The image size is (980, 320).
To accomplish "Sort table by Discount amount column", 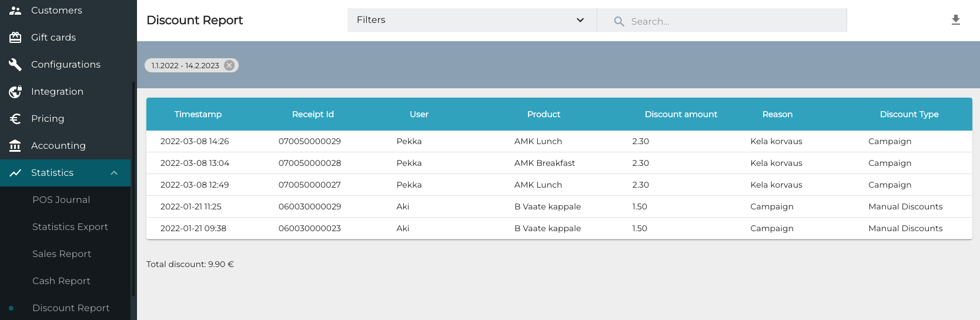I will 680,114.
